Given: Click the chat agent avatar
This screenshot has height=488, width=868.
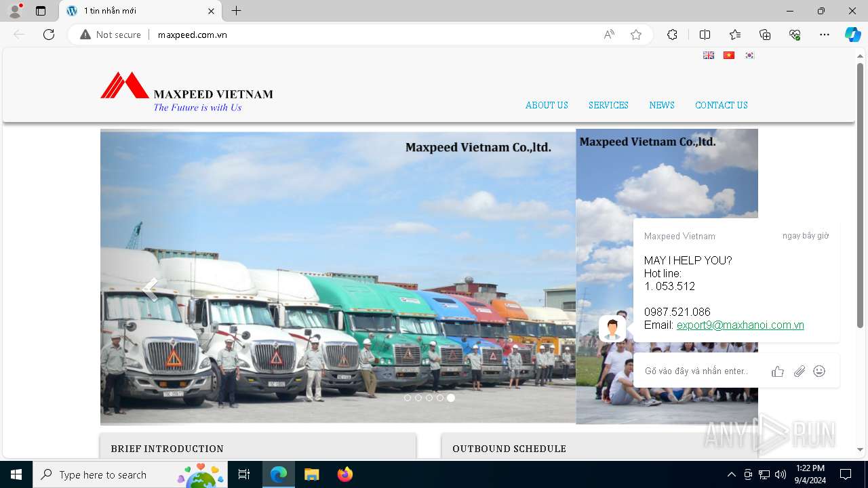Looking at the screenshot, I should point(612,329).
